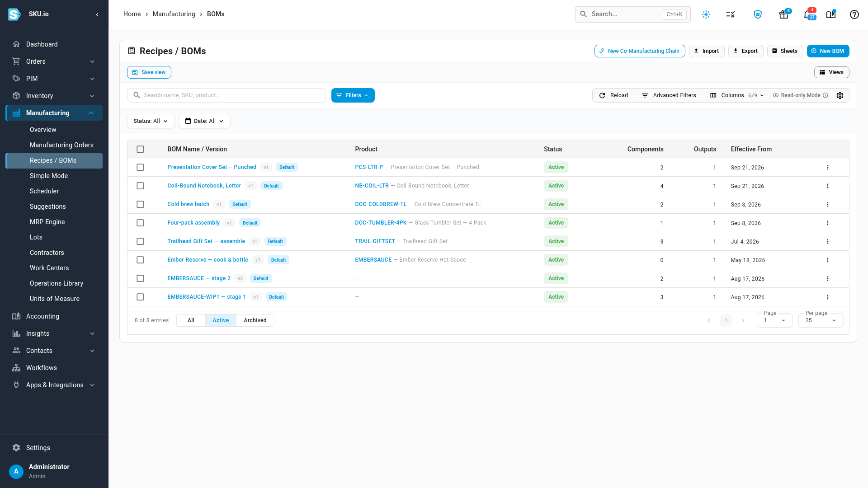Open row actions menu for Presentation Cover Set
This screenshot has height=488, width=868.
(828, 167)
